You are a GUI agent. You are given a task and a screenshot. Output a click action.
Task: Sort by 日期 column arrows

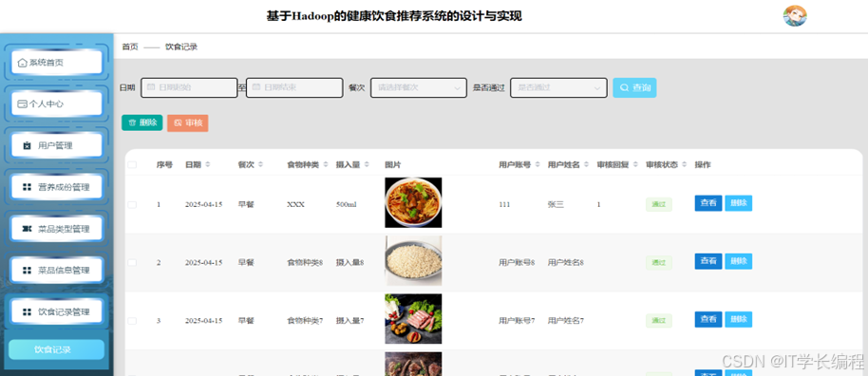pyautogui.click(x=208, y=164)
